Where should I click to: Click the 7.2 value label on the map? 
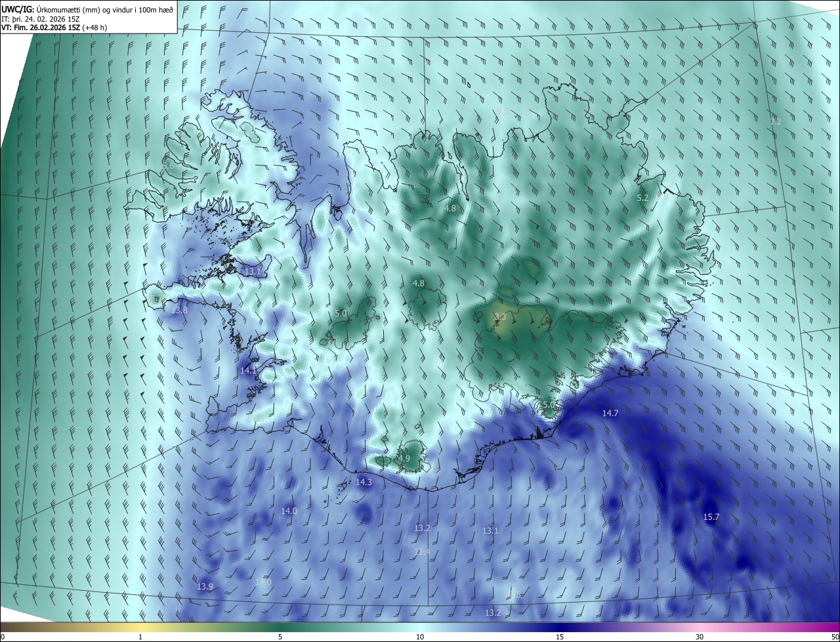(x=776, y=121)
